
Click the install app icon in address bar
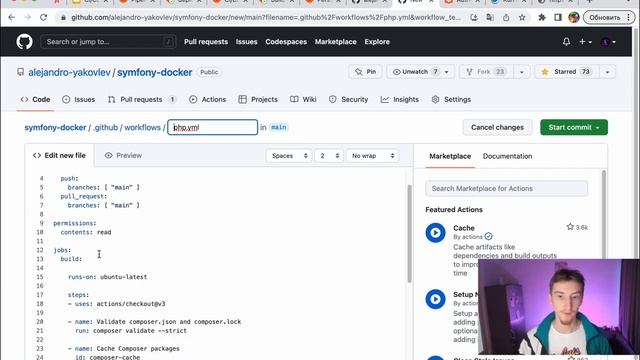(x=474, y=18)
